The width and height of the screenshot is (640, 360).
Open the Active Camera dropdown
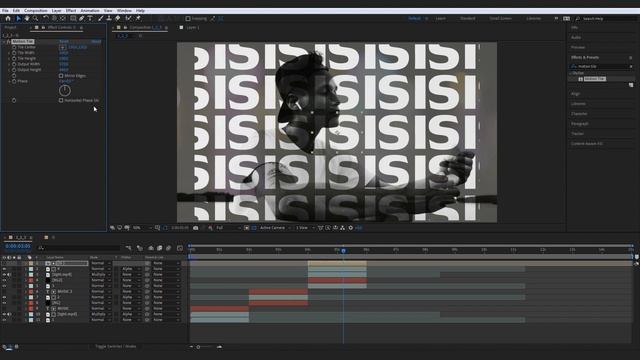[276, 228]
